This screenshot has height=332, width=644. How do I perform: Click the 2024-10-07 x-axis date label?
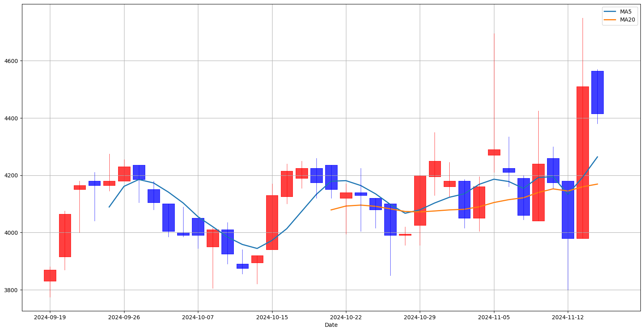(198, 317)
